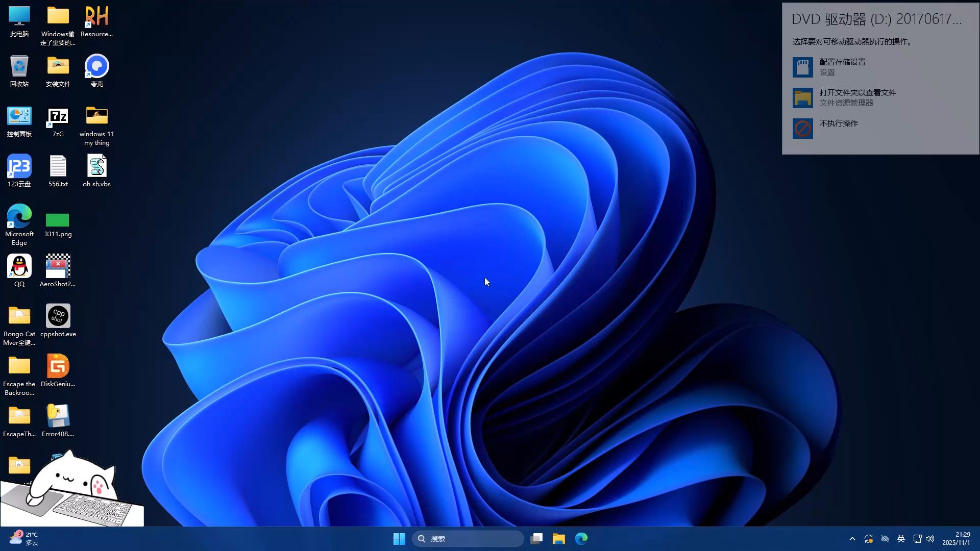Toggle the 英 input method indicator

coord(901,539)
